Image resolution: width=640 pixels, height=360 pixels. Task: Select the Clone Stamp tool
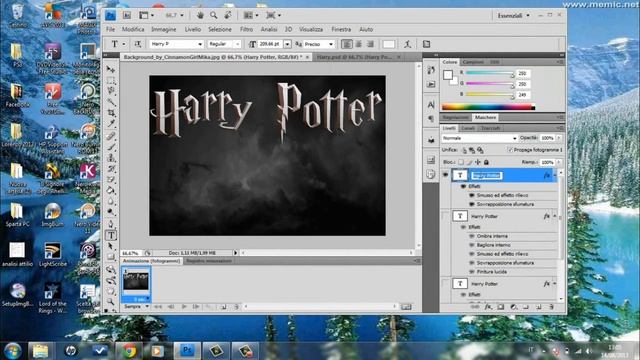click(x=111, y=158)
